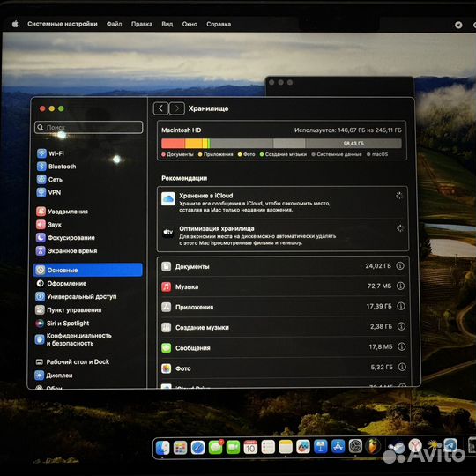Show info for the Музыка storage row

pos(400,286)
